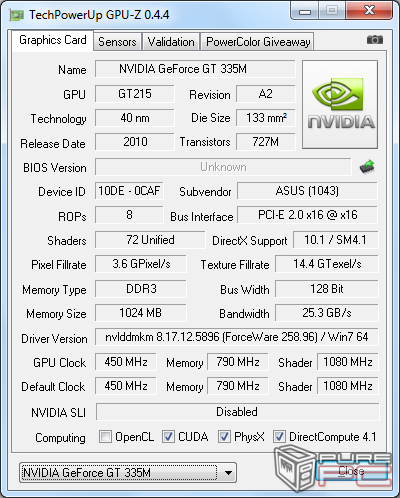Open the Validation tab

coord(171,42)
